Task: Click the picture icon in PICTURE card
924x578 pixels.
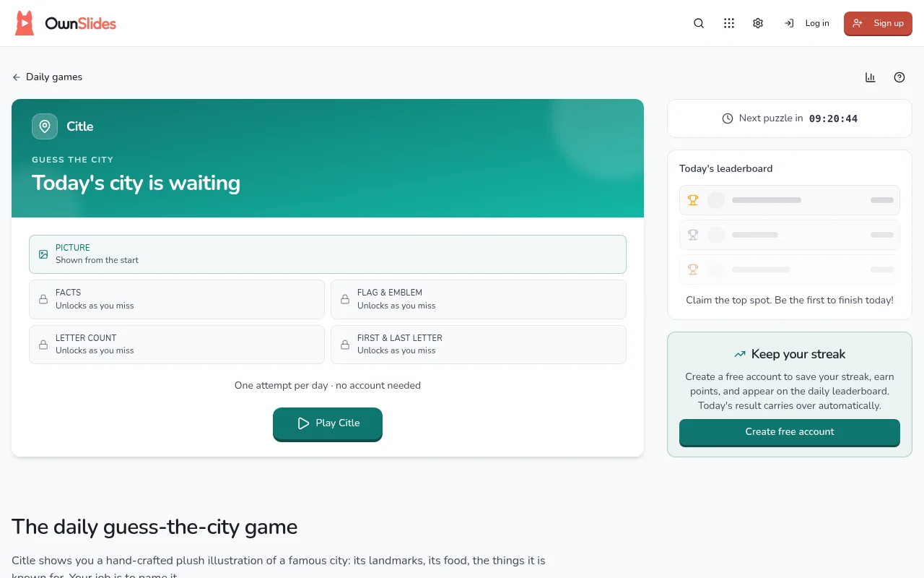Action: [x=43, y=254]
